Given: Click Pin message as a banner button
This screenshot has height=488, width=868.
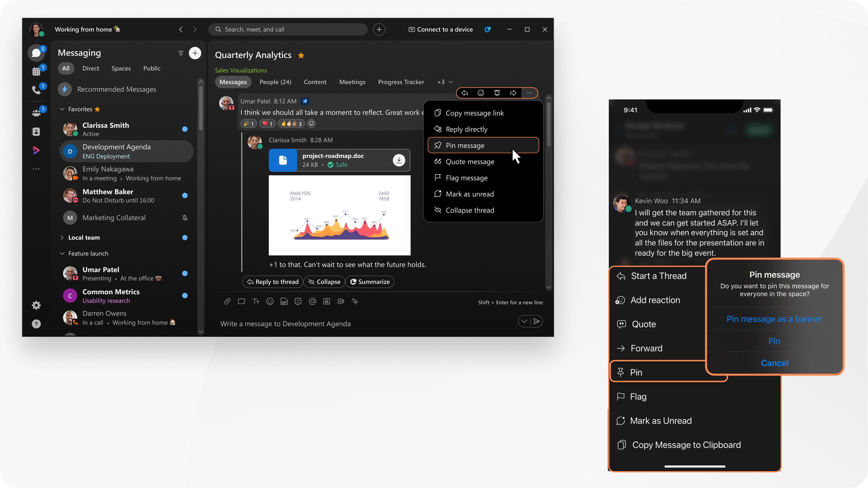Looking at the screenshot, I should [774, 319].
